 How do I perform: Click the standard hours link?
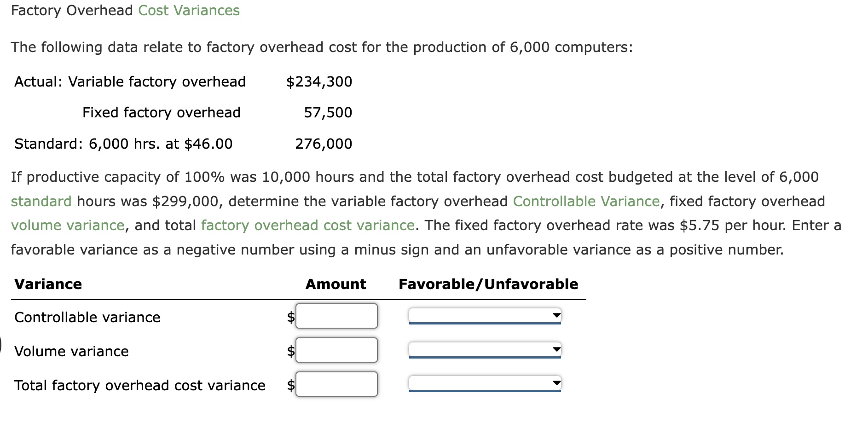pyautogui.click(x=41, y=201)
